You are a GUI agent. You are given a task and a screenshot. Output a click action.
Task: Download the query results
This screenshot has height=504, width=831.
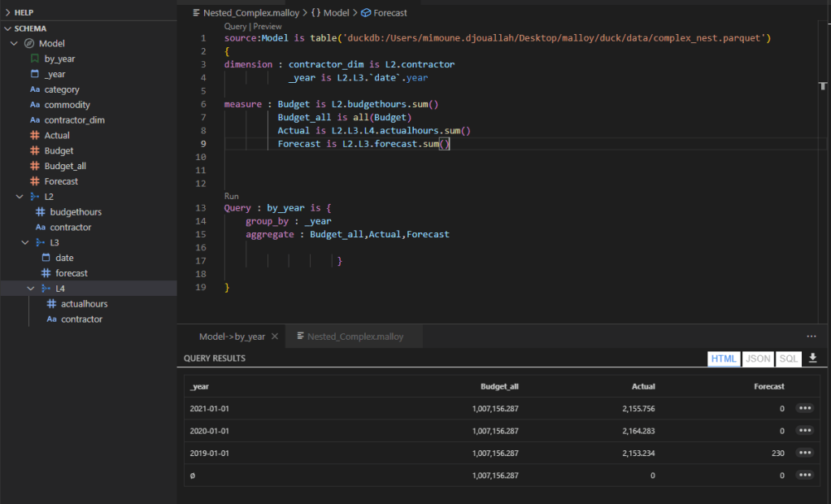coord(812,358)
